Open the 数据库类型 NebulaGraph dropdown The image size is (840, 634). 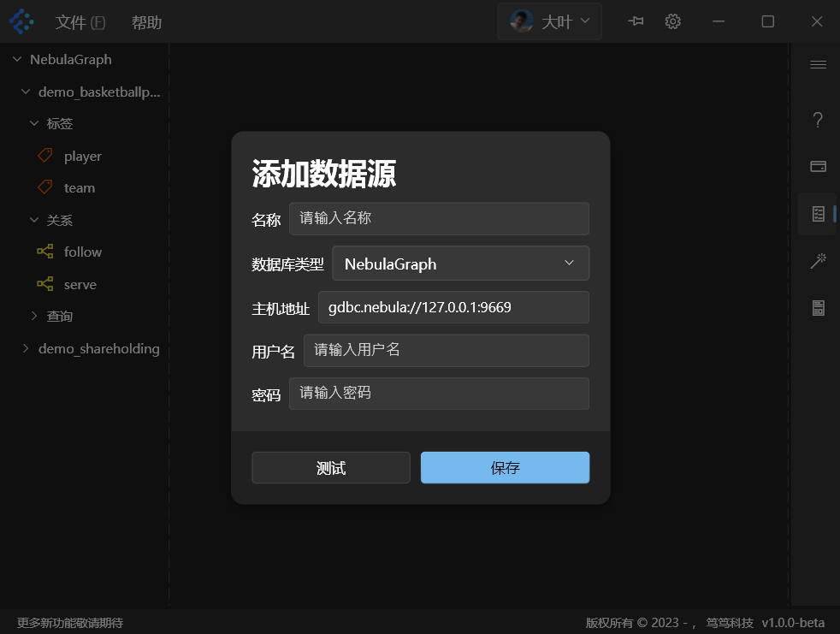tap(461, 264)
